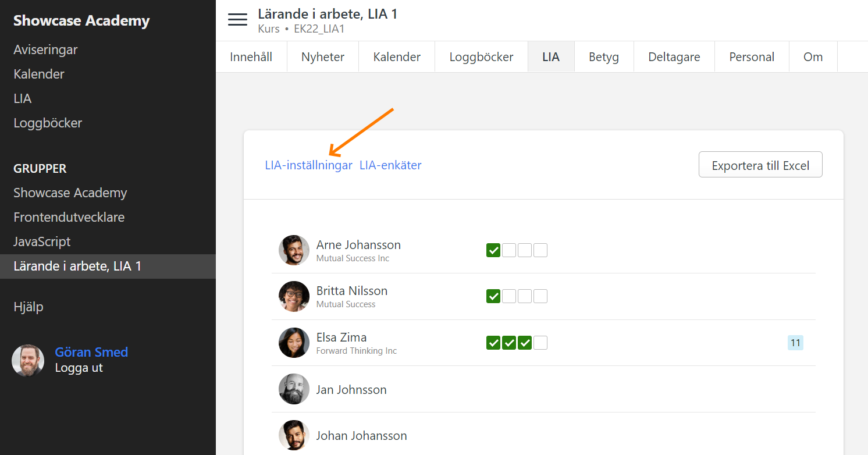Select the Frontendutvecklare group
The height and width of the screenshot is (455, 868).
coord(69,217)
